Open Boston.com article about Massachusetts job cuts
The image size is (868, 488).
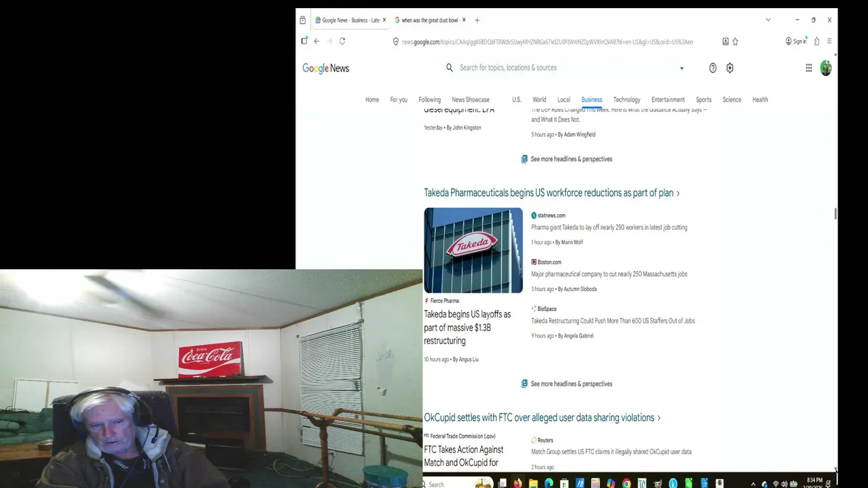(609, 274)
